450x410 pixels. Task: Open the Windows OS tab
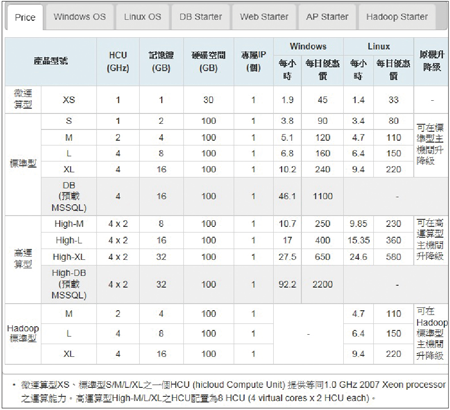(x=80, y=17)
